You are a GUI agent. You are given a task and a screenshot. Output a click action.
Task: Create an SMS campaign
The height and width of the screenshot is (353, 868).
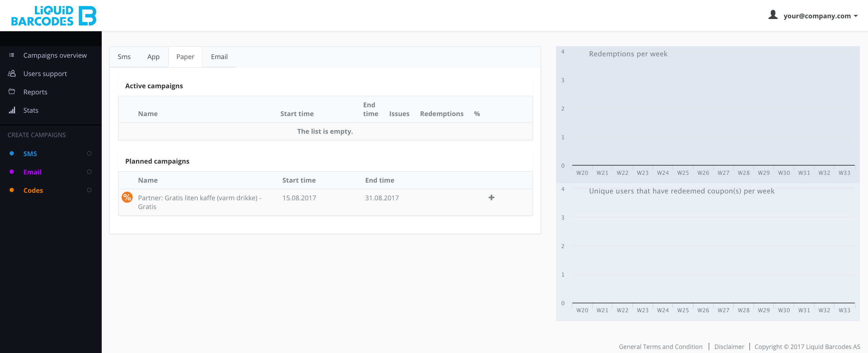[30, 154]
